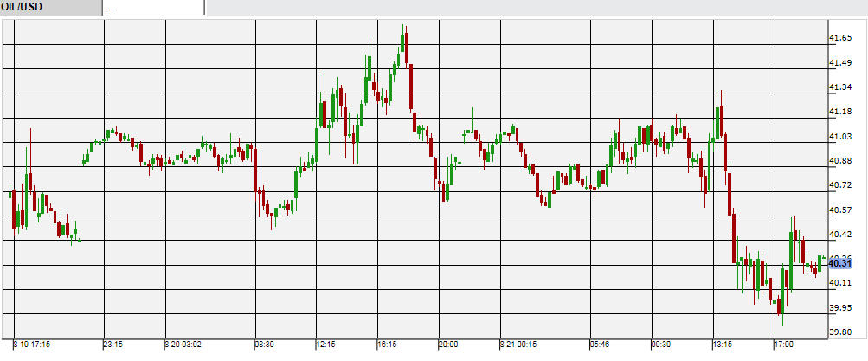Click the 8 21 00:15 date label

[x=518, y=345]
